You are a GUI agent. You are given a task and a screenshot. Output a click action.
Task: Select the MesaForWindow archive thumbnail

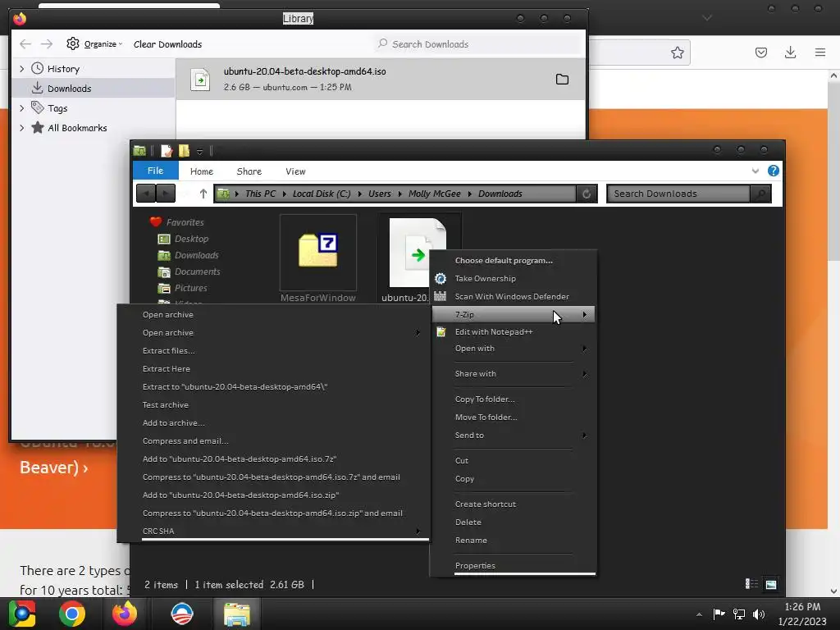tap(318, 252)
